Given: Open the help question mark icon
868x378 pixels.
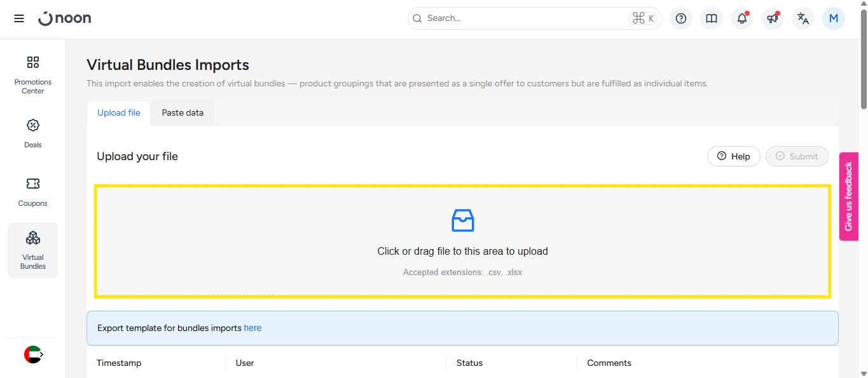Looking at the screenshot, I should click(x=681, y=18).
